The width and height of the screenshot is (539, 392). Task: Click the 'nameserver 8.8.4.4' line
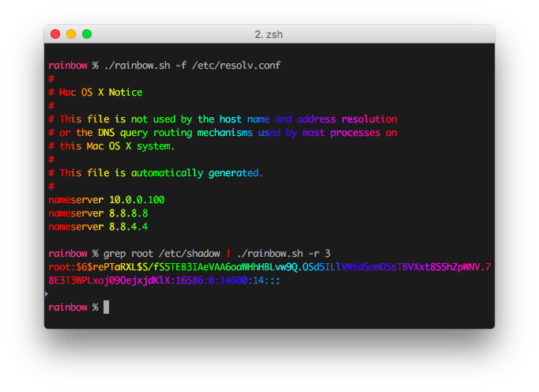click(98, 227)
